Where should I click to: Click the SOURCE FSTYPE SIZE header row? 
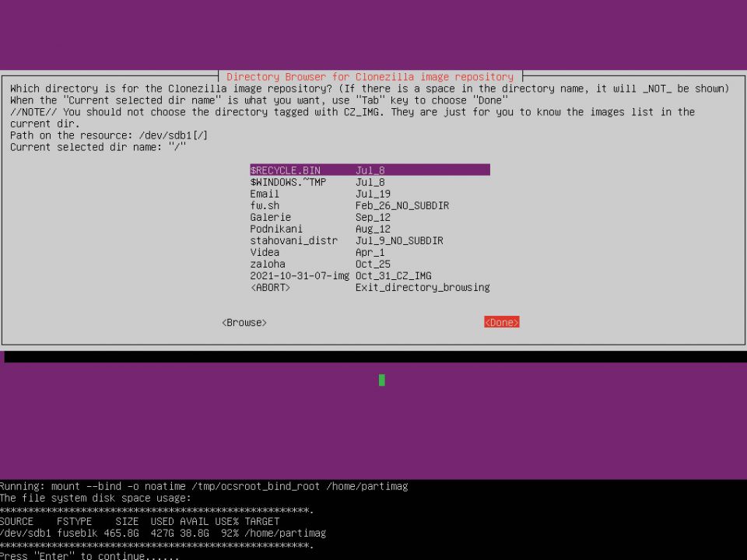[x=139, y=521]
